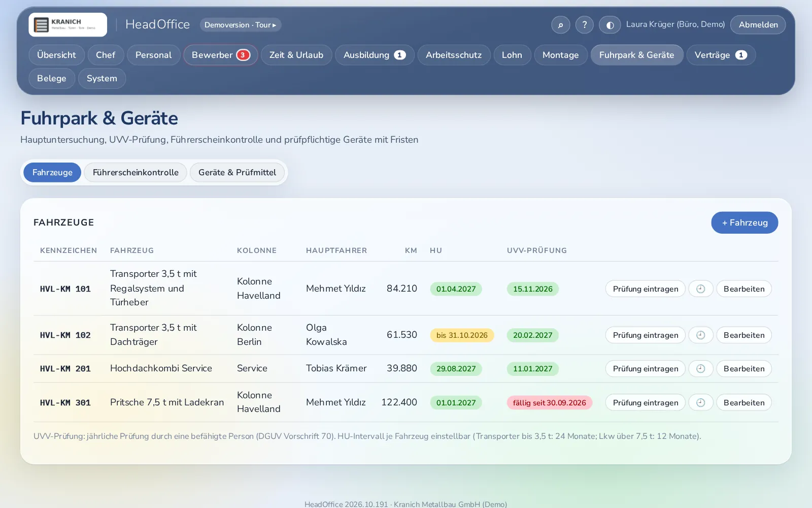The width and height of the screenshot is (812, 508).
Task: Open System navigation item
Action: pos(101,78)
